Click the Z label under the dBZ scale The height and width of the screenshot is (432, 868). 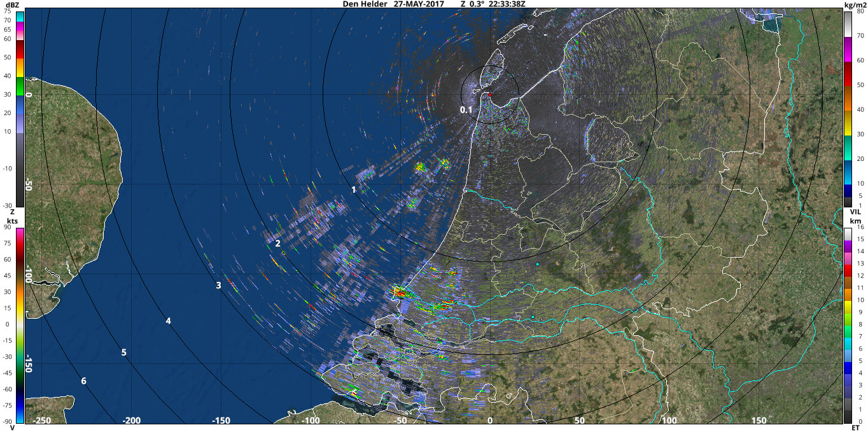[x=13, y=211]
